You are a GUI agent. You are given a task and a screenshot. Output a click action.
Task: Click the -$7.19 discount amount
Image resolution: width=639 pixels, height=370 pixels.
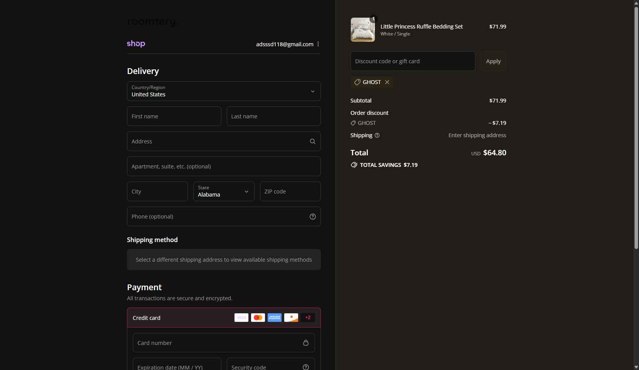coord(497,123)
